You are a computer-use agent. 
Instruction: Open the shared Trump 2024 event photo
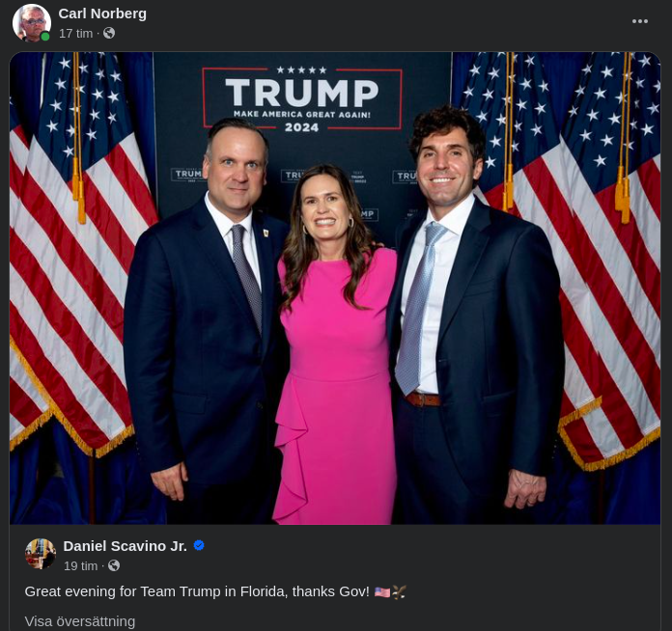(x=335, y=288)
